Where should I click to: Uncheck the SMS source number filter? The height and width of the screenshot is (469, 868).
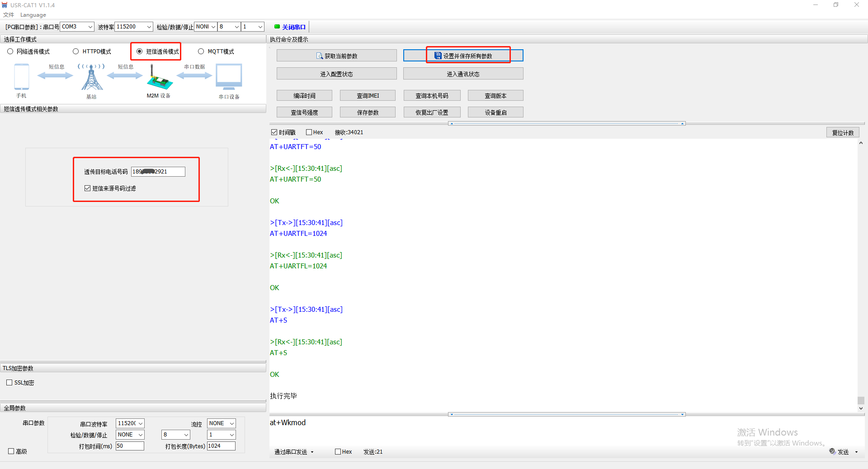point(88,188)
